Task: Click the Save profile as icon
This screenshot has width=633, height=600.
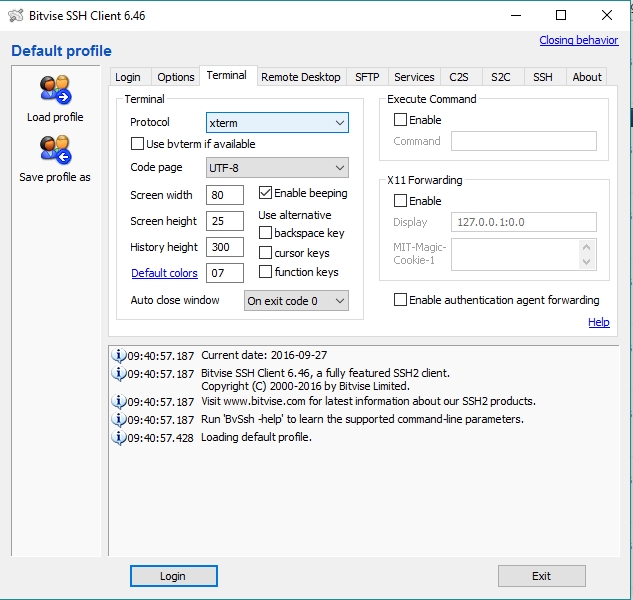Action: 55,150
